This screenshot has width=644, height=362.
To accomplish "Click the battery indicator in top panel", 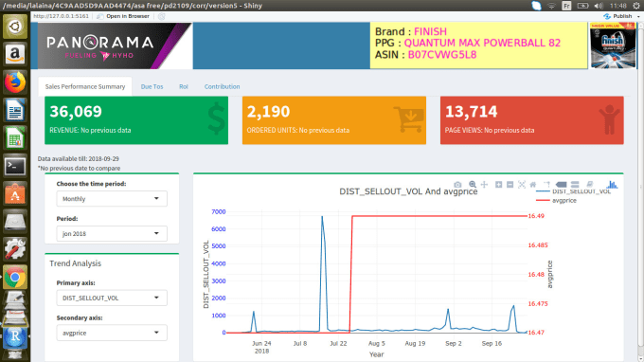I will pos(582,6).
